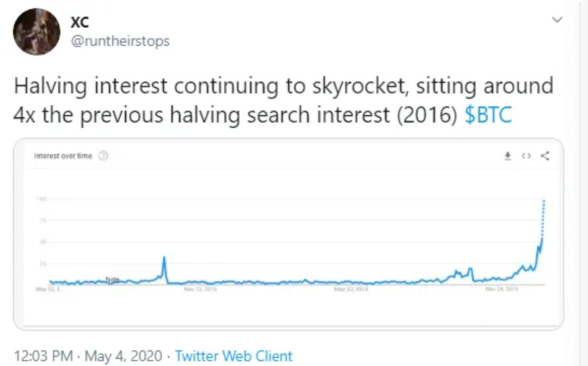Click the share icon on the chart
Viewport: 588px width, 366px height.
(x=545, y=156)
